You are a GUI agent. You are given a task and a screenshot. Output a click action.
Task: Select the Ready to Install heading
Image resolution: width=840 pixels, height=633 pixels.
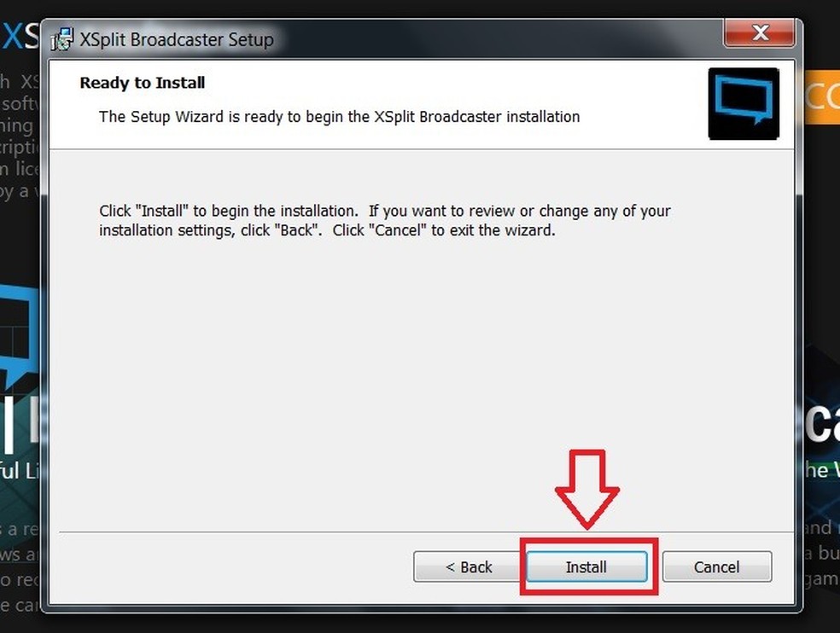(142, 83)
